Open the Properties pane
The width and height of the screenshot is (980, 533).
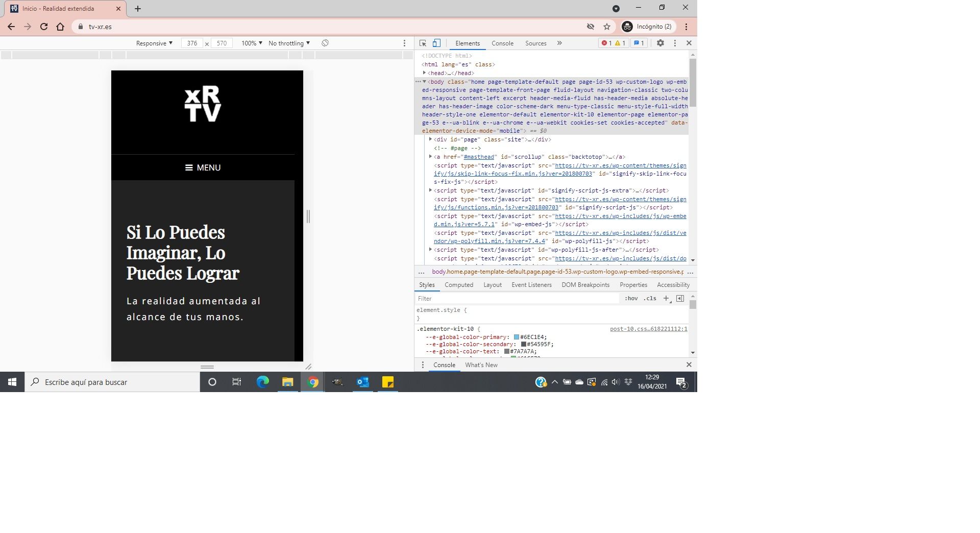[x=633, y=285]
